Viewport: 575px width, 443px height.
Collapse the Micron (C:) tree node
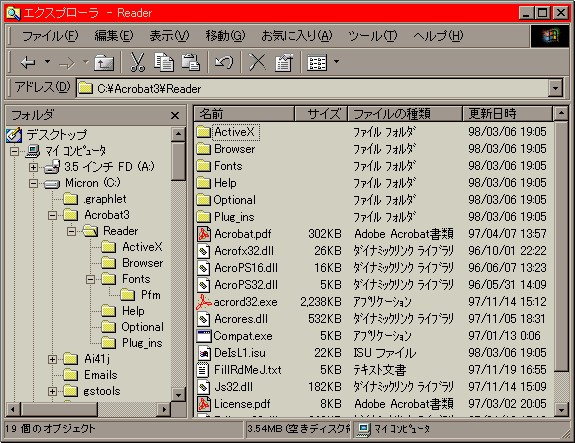[x=33, y=183]
